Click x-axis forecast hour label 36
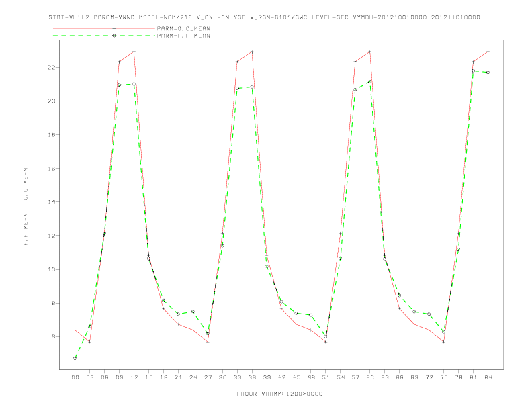This screenshot has height=411, width=532. click(x=252, y=377)
